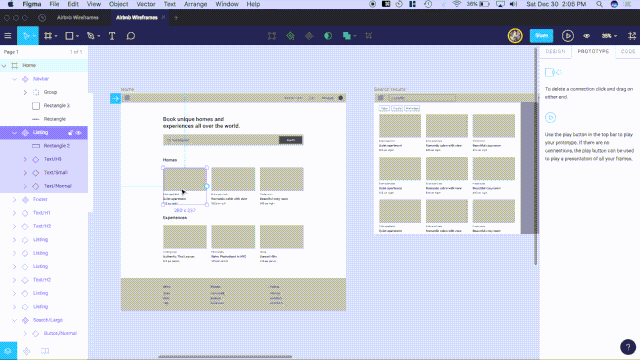Click the volume icon in the menu bar
Viewport: 640px width, 360px height.
tap(513, 4)
